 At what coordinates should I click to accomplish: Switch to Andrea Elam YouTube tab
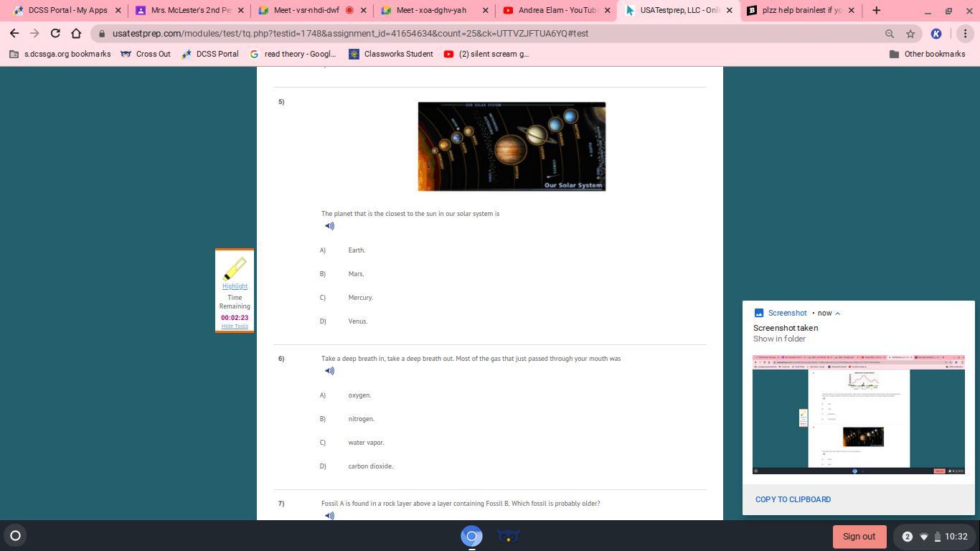coord(557,11)
